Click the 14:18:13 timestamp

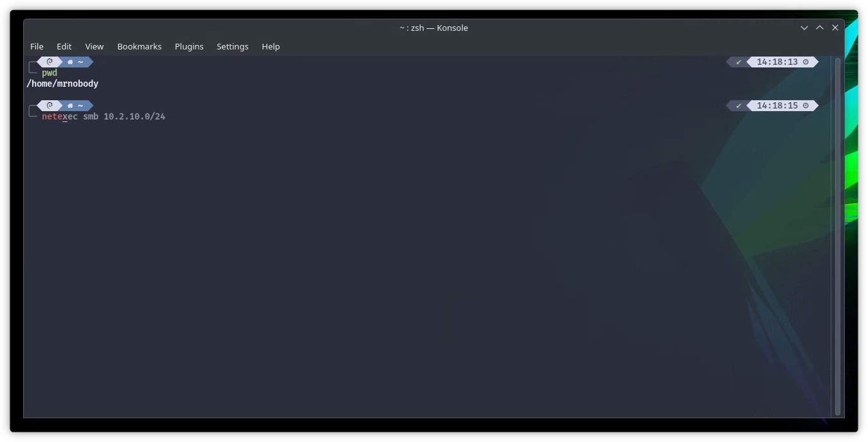(777, 62)
